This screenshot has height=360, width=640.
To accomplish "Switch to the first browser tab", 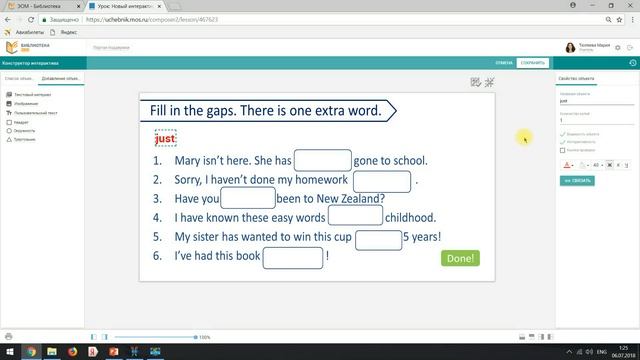I will tap(43, 6).
